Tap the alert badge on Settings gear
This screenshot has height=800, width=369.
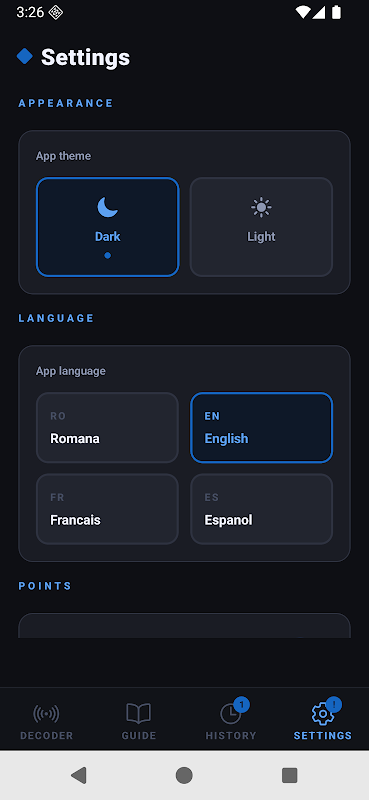pyautogui.click(x=334, y=705)
